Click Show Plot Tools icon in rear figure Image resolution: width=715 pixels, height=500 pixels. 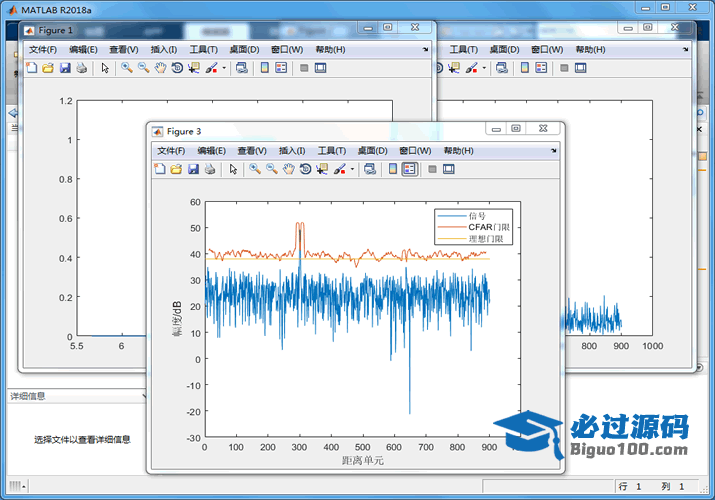pos(580,68)
